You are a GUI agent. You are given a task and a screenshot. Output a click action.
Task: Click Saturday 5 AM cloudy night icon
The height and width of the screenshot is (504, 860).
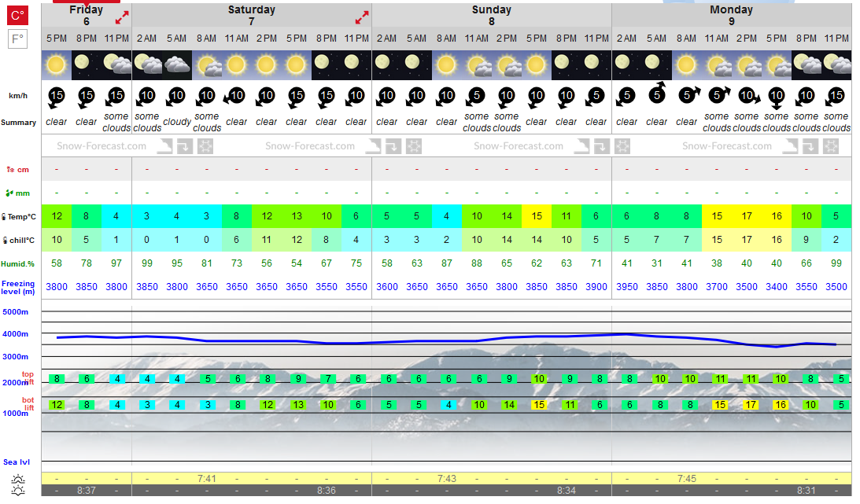coord(176,65)
